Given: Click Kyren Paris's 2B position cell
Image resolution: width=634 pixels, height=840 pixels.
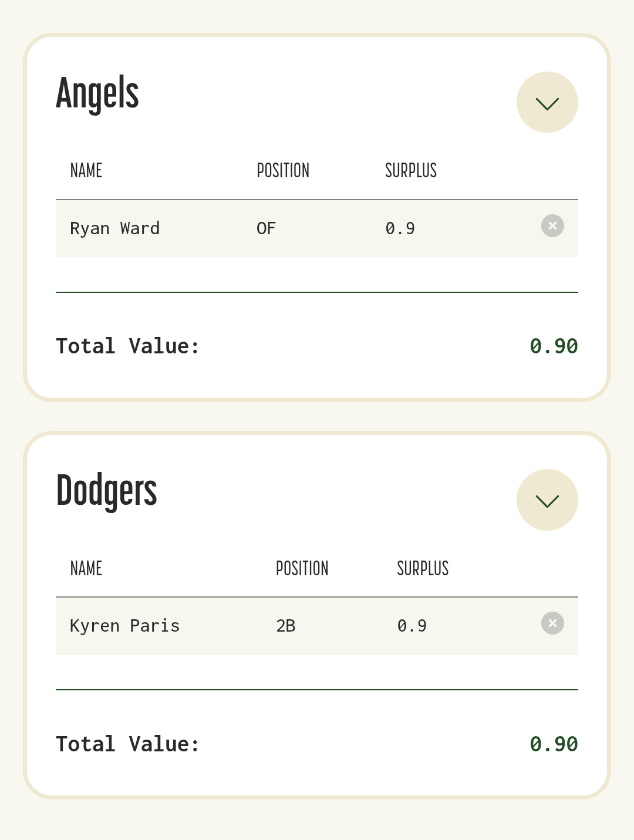Looking at the screenshot, I should tap(286, 626).
